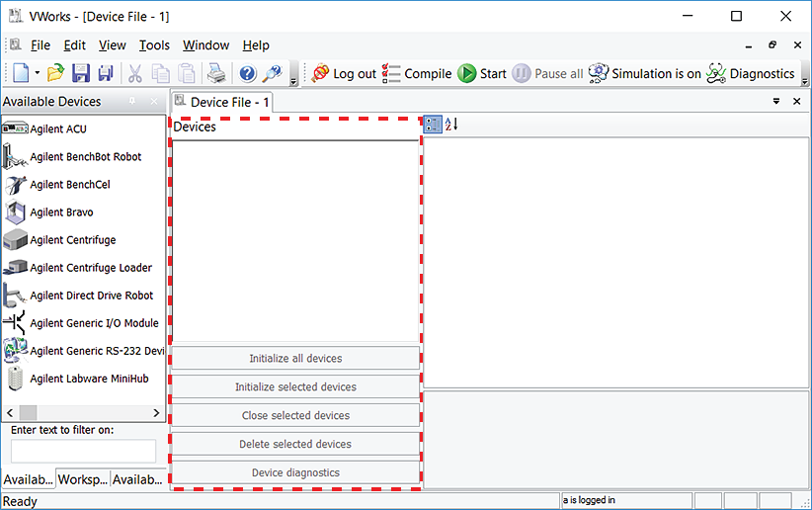Click the Save icon in toolbar
The image size is (812, 510).
point(81,74)
